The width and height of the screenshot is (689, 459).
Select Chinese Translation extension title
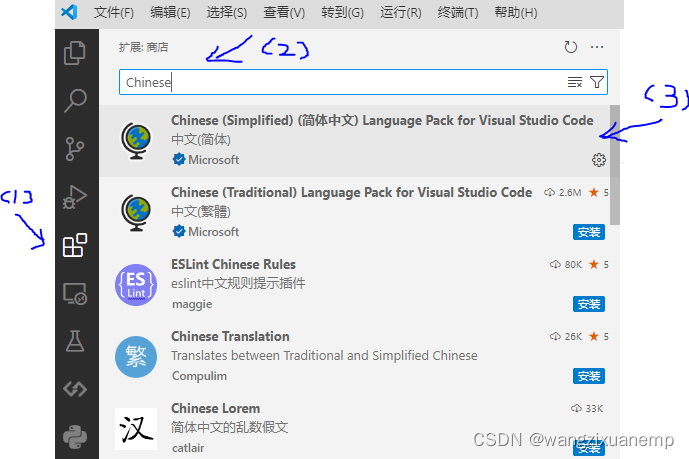[x=230, y=336]
